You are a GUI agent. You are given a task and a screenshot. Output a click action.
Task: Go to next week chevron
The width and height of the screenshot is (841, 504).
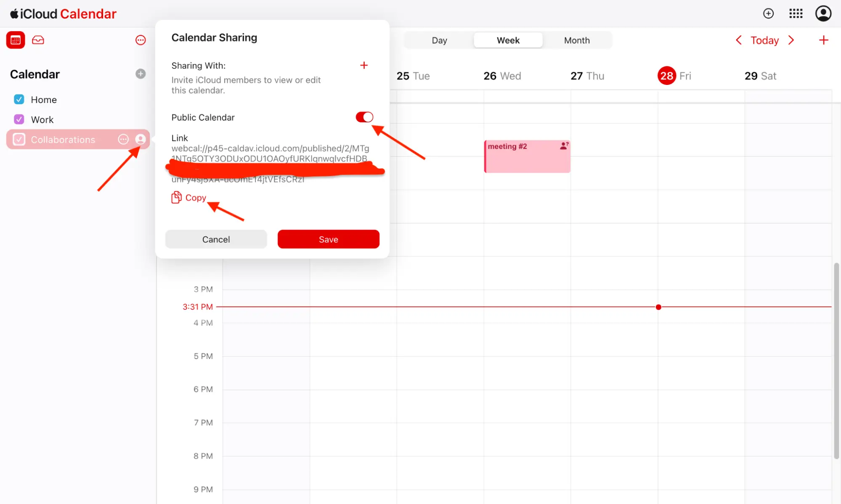pyautogui.click(x=791, y=40)
